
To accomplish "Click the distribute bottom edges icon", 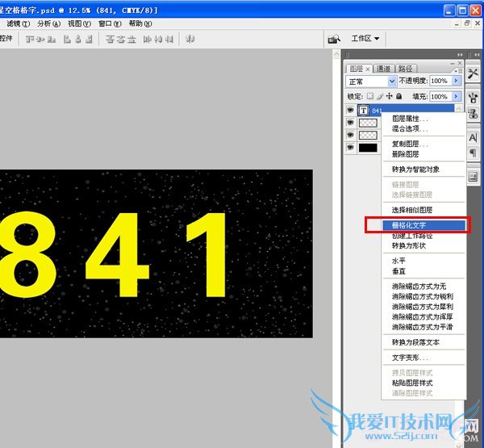I will click(131, 40).
